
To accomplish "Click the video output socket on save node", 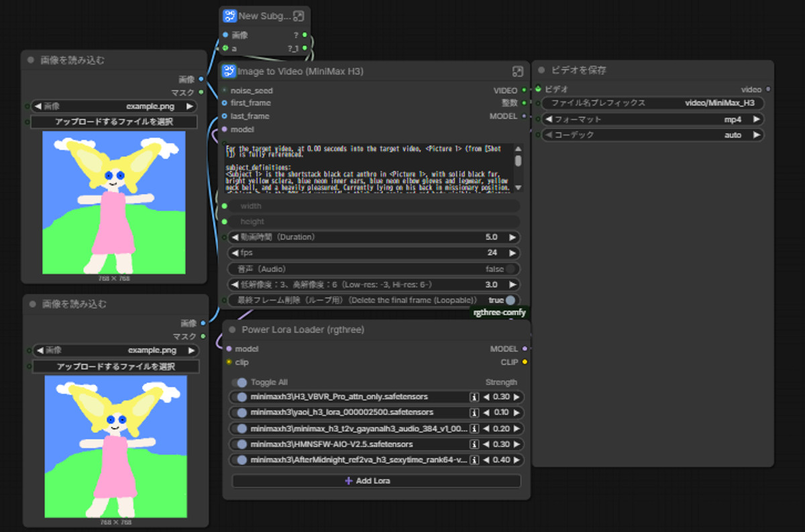I will point(768,89).
